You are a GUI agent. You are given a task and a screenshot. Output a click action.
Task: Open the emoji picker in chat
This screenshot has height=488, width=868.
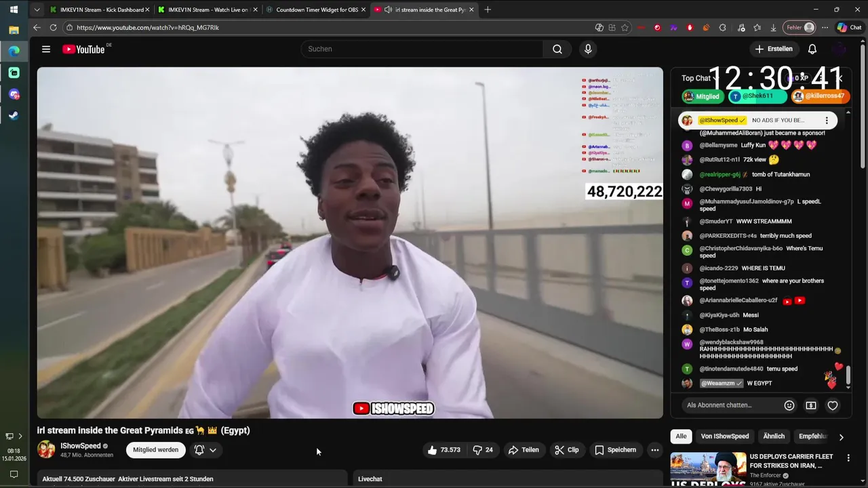pyautogui.click(x=789, y=405)
